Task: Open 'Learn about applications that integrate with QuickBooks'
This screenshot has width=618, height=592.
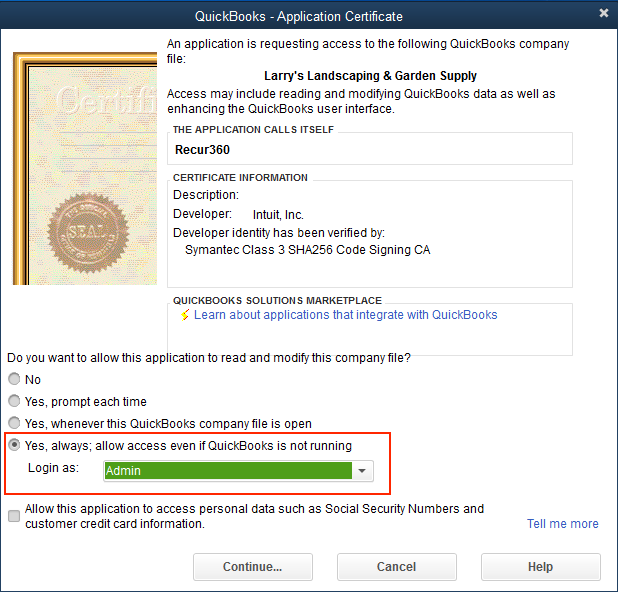Action: pyautogui.click(x=346, y=315)
